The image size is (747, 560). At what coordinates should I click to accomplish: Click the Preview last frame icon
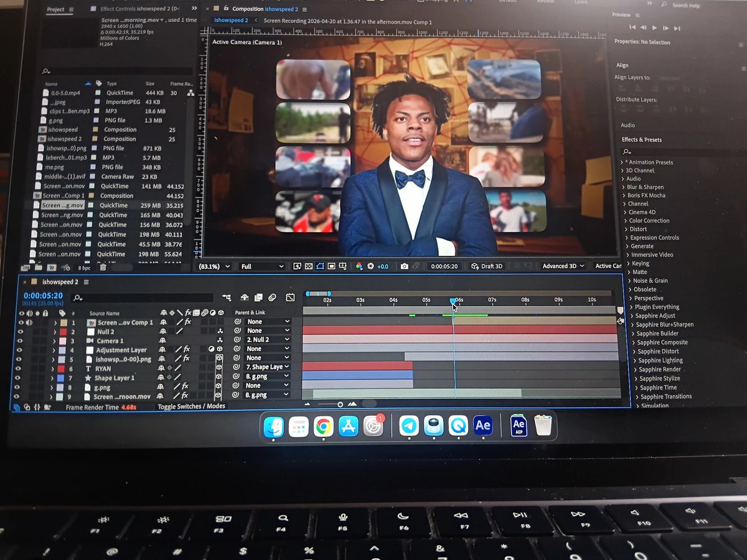pyautogui.click(x=677, y=28)
